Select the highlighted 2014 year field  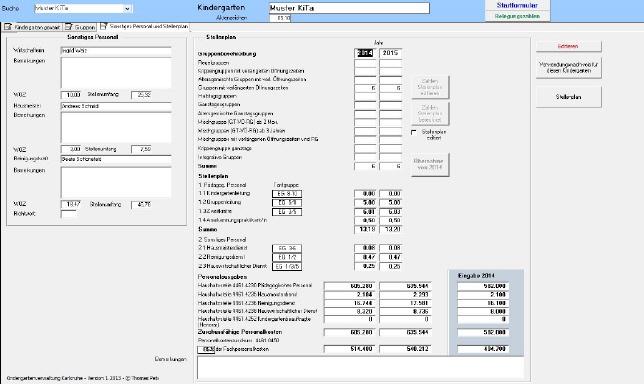tap(365, 53)
